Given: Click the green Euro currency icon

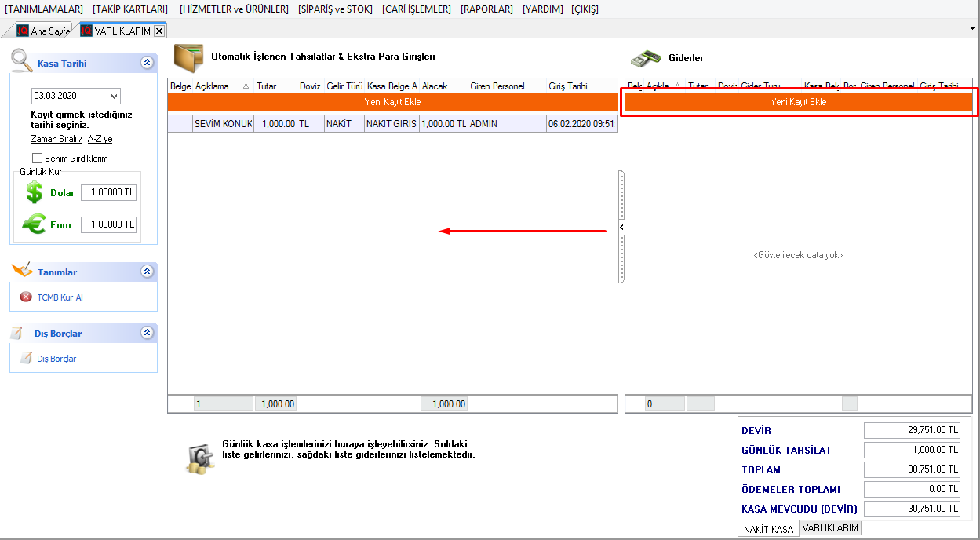Looking at the screenshot, I should tap(35, 224).
